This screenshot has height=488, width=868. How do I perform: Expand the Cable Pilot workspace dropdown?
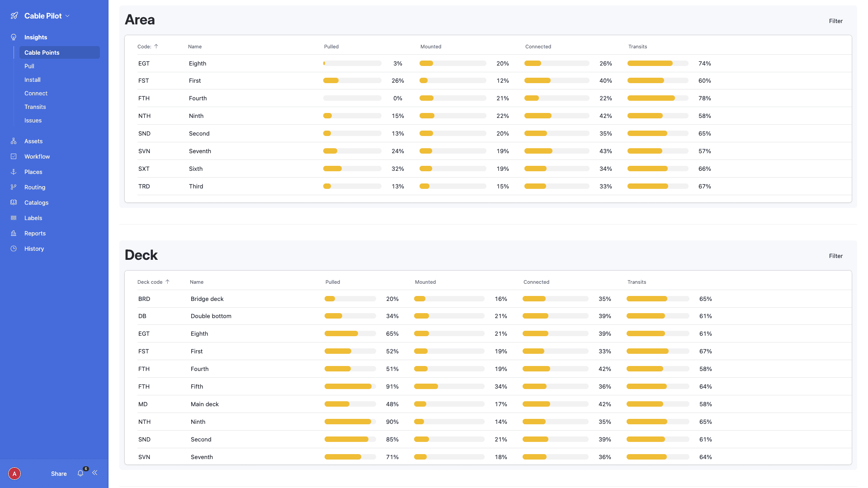pos(68,15)
